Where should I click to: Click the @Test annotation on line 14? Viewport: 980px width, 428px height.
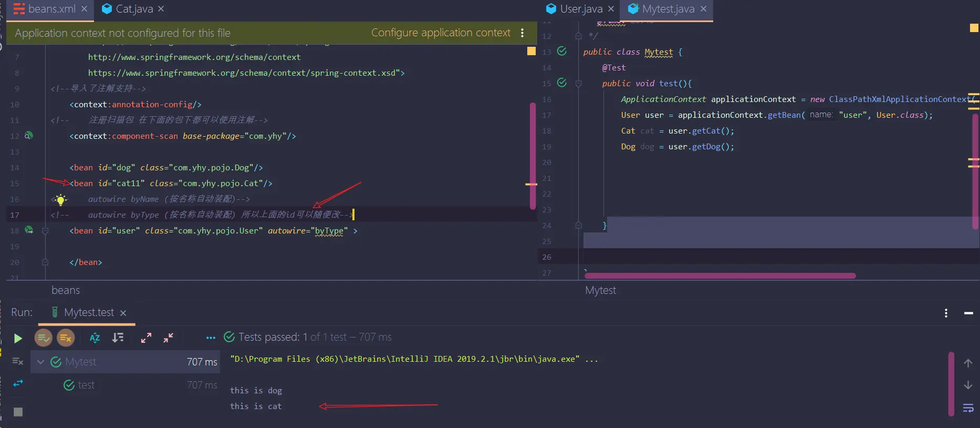tap(614, 68)
